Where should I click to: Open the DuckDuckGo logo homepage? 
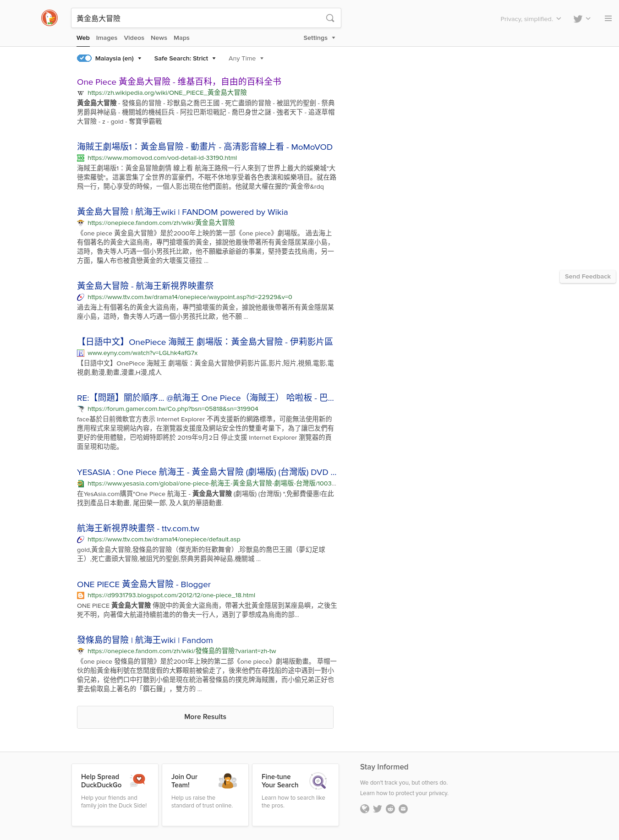pos(49,18)
